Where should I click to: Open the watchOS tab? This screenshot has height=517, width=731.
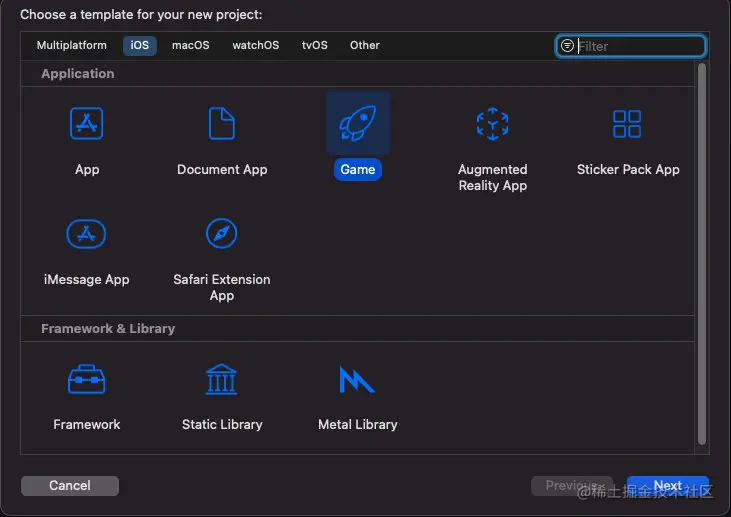point(256,45)
